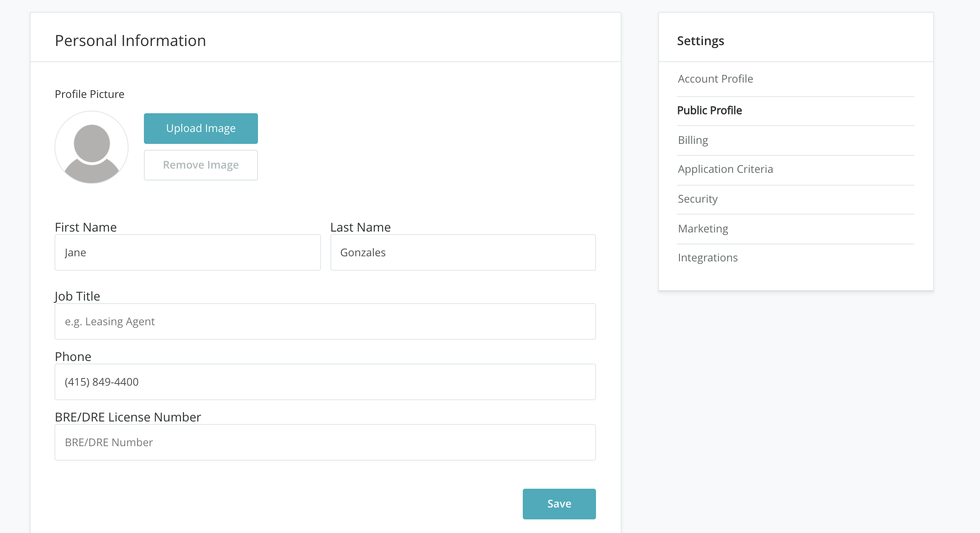Viewport: 980px width, 533px height.
Task: Navigate to Security settings
Action: 697,199
